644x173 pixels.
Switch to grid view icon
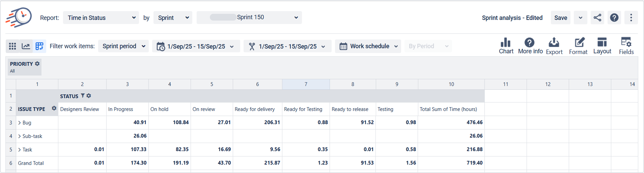click(12, 46)
